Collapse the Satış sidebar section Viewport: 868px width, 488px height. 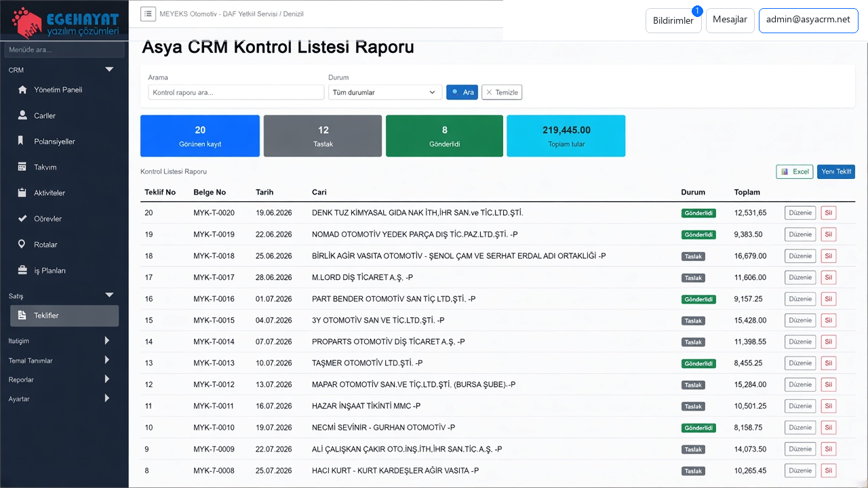109,296
